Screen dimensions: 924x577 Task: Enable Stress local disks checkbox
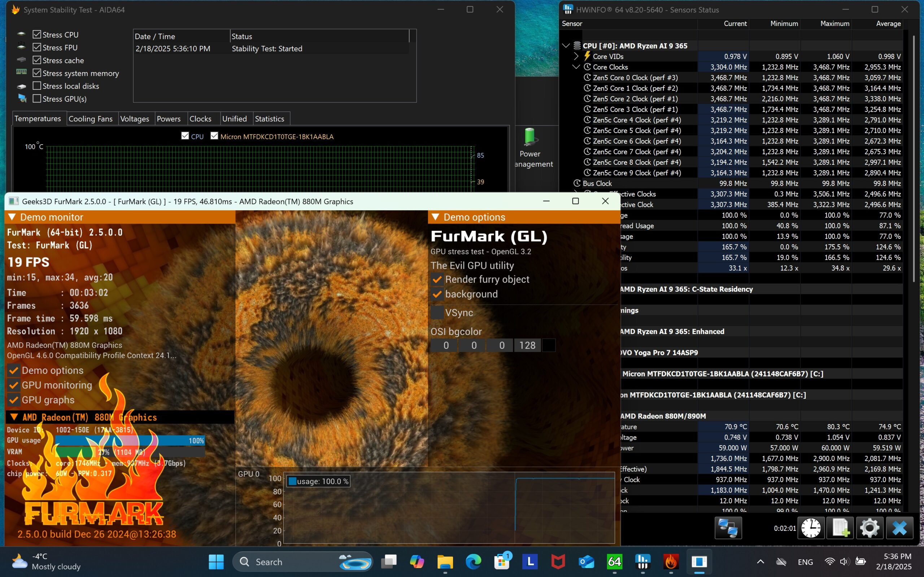tap(37, 86)
